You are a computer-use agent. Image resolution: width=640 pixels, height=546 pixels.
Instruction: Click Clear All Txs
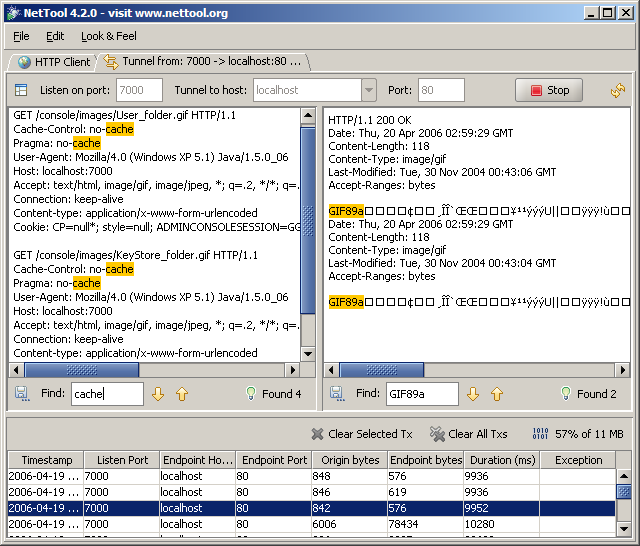click(469, 434)
